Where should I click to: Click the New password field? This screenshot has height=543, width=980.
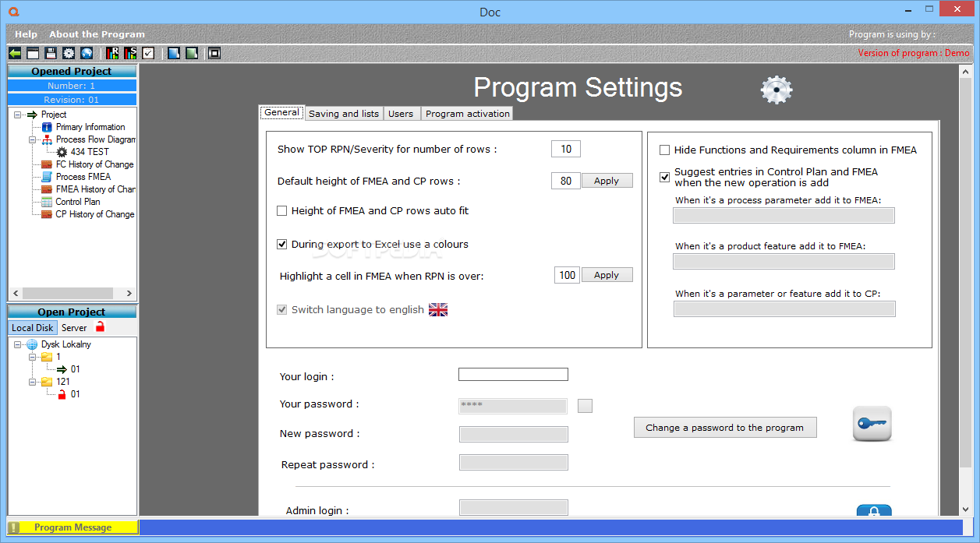click(513, 435)
